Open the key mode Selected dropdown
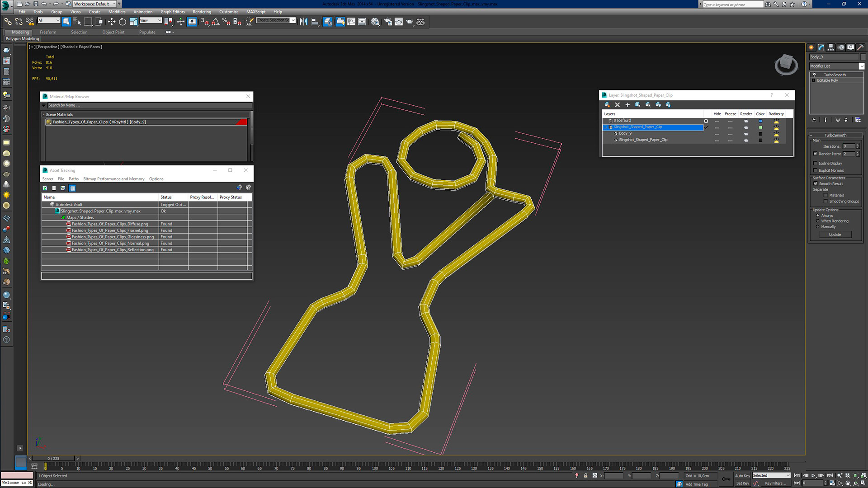This screenshot has height=488, width=868. pyautogui.click(x=771, y=475)
